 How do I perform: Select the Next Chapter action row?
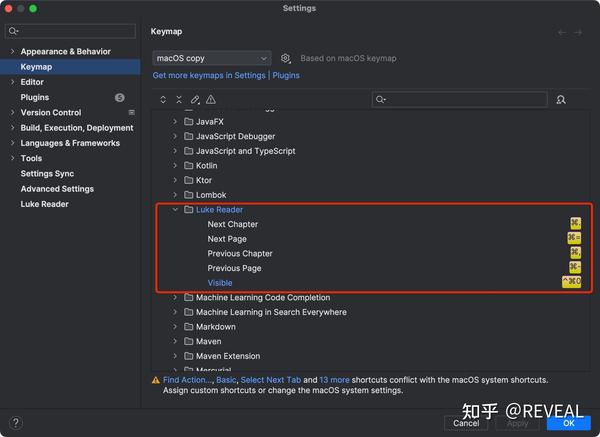coord(233,224)
